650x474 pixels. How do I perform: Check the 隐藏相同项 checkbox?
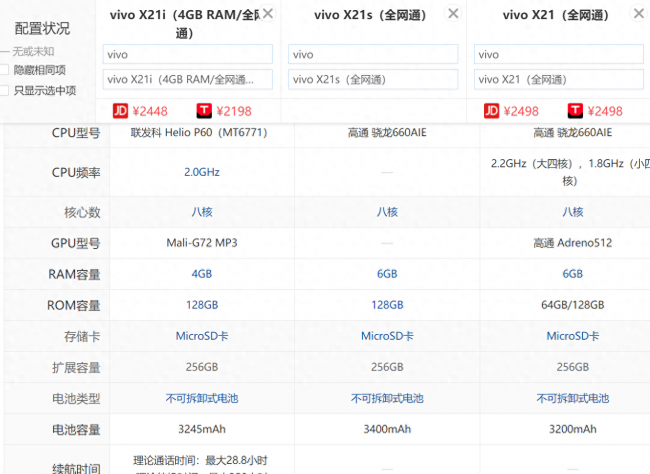4,70
